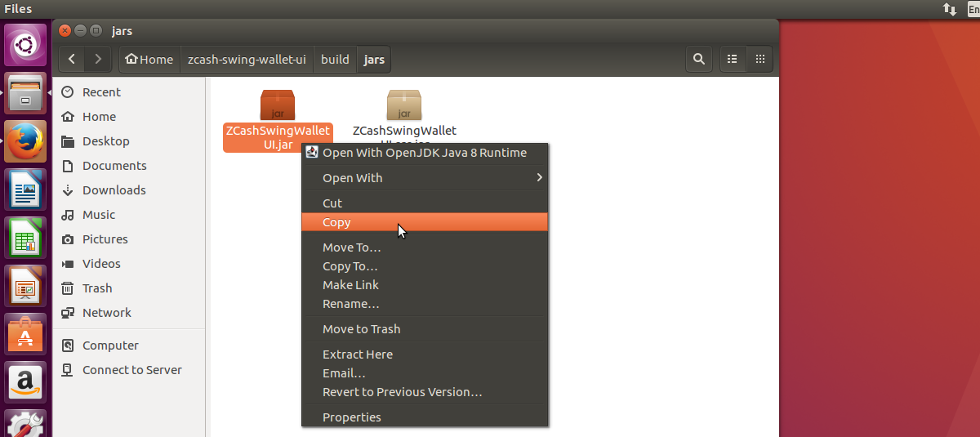
Task: Click Open With OpenJDK Java 8 Runtime
Action: point(425,153)
